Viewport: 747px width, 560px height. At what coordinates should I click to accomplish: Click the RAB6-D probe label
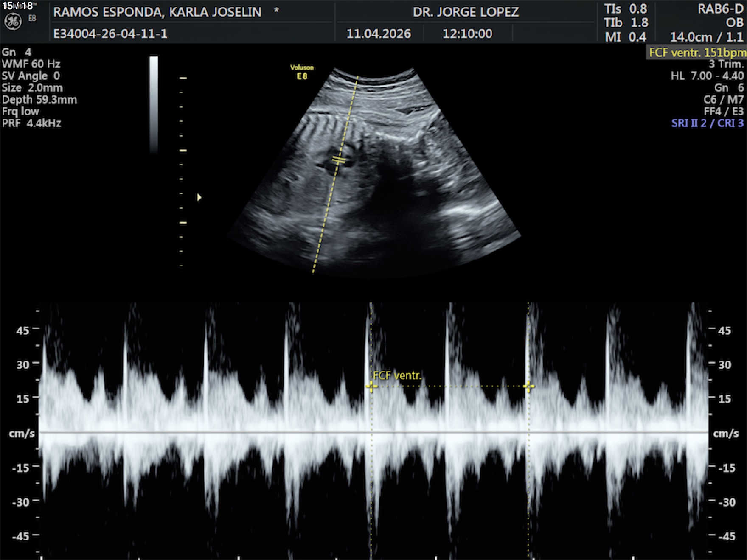tap(720, 9)
